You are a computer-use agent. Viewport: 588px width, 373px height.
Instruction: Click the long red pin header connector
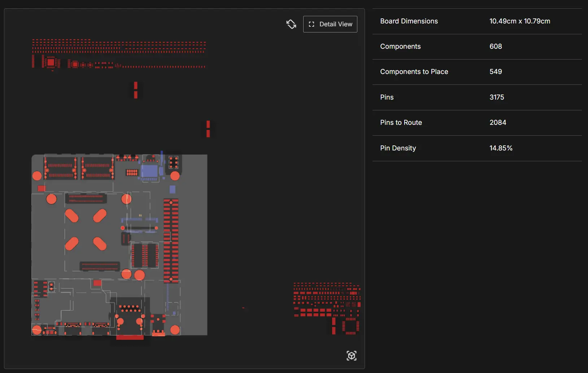click(x=171, y=240)
